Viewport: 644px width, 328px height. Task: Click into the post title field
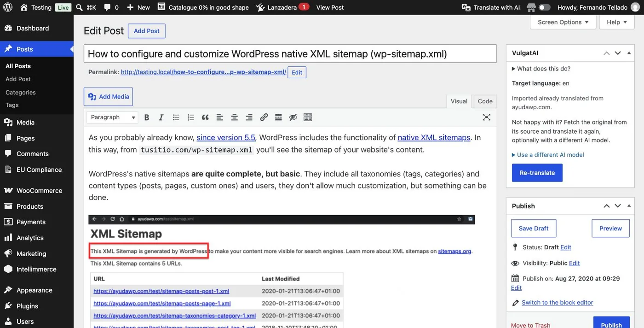tap(290, 53)
